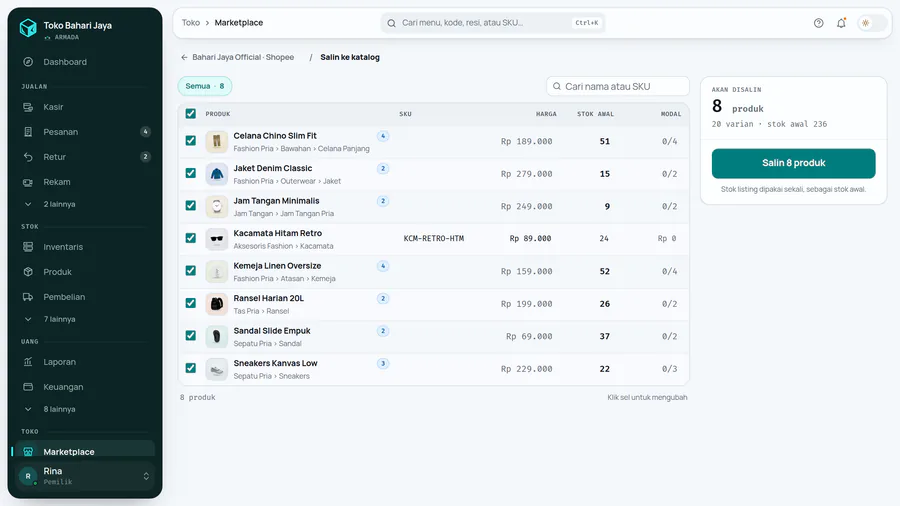Click the Ransel Harian backpack thumbnail
This screenshot has width=900, height=506.
[x=217, y=304]
